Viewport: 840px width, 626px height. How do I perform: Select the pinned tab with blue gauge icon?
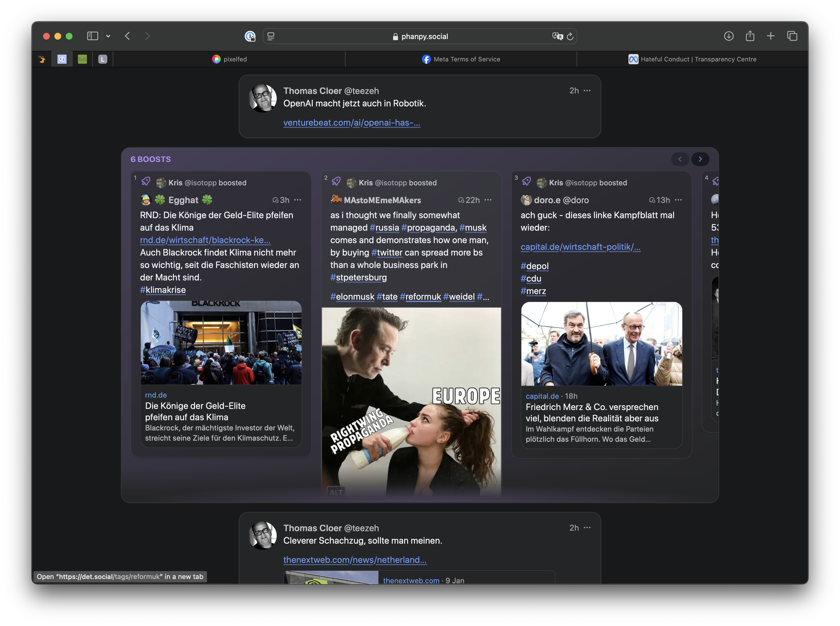[x=62, y=59]
